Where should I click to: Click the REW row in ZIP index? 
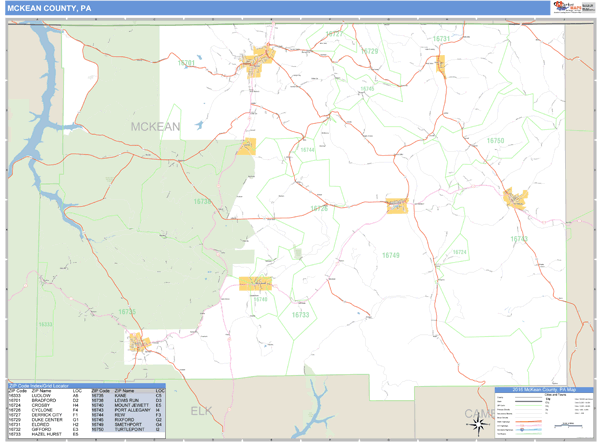click(128, 415)
